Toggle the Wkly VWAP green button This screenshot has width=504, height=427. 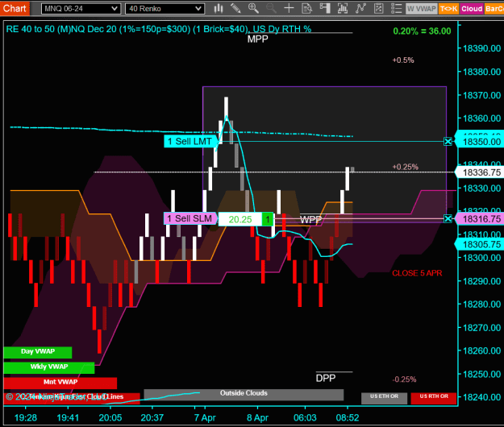(x=49, y=367)
